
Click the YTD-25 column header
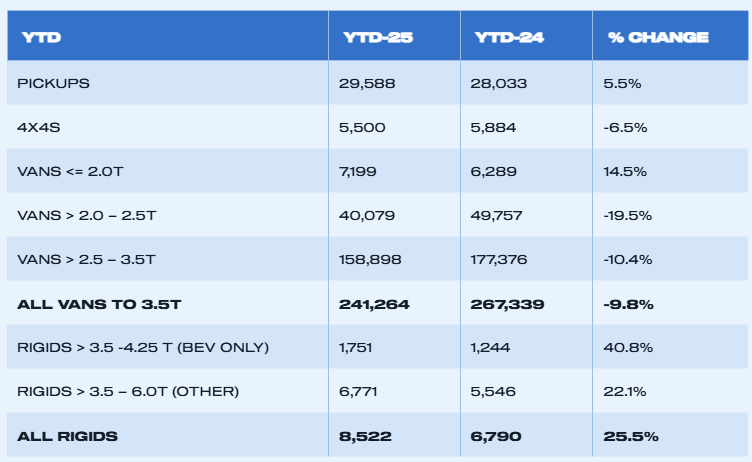point(378,37)
